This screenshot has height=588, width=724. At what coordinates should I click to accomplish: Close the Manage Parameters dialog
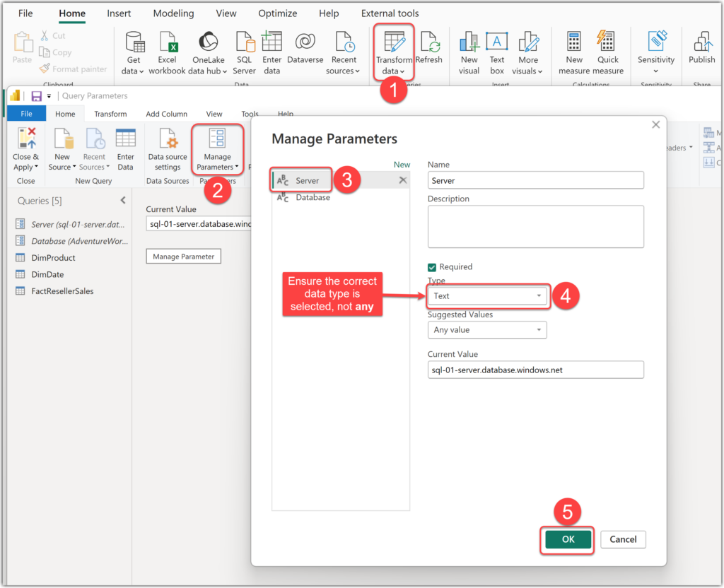click(x=655, y=124)
